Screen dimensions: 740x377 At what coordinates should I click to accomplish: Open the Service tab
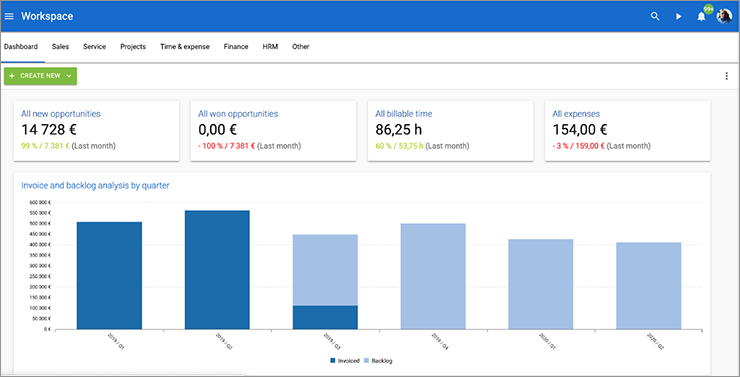pyautogui.click(x=94, y=47)
